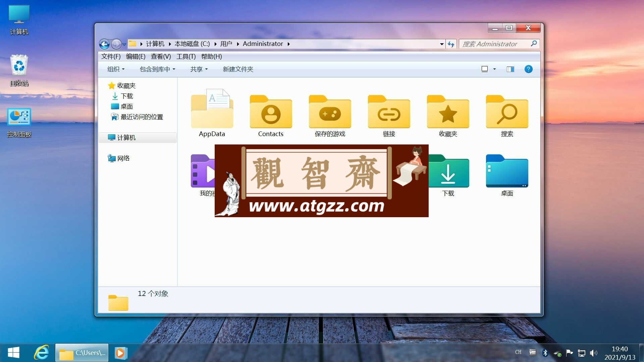Viewport: 644px width, 362px height.
Task: Launch Internet Explorer from the taskbar
Action: coord(42,353)
